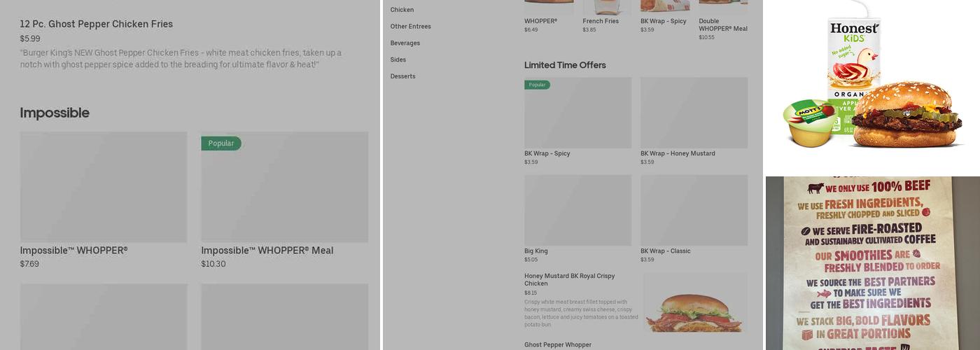Open the Chicken menu category

pyautogui.click(x=402, y=10)
